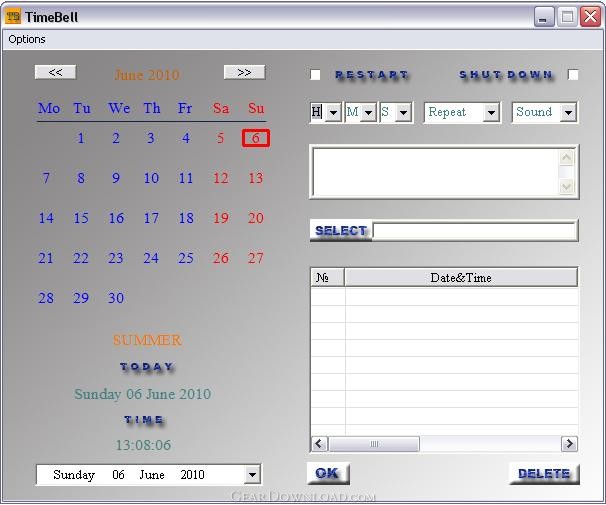
Task: Select day 8 in the calendar
Action: 81,178
